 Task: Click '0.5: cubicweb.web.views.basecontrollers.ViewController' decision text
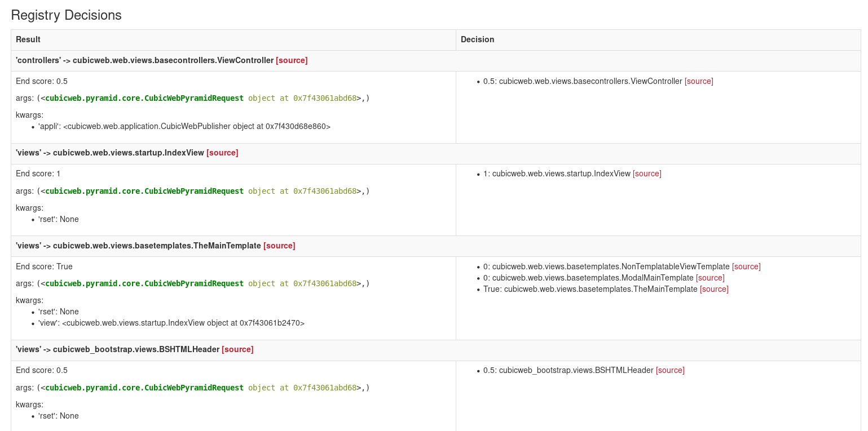(583, 81)
